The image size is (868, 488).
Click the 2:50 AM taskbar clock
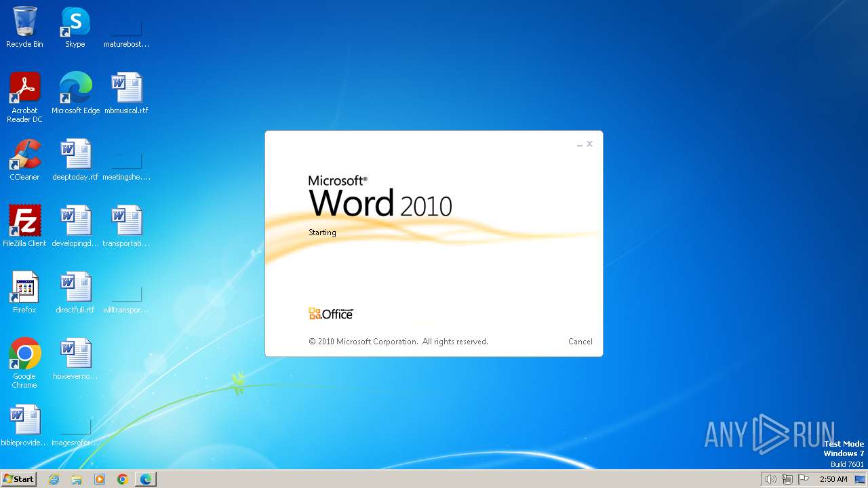(x=833, y=479)
